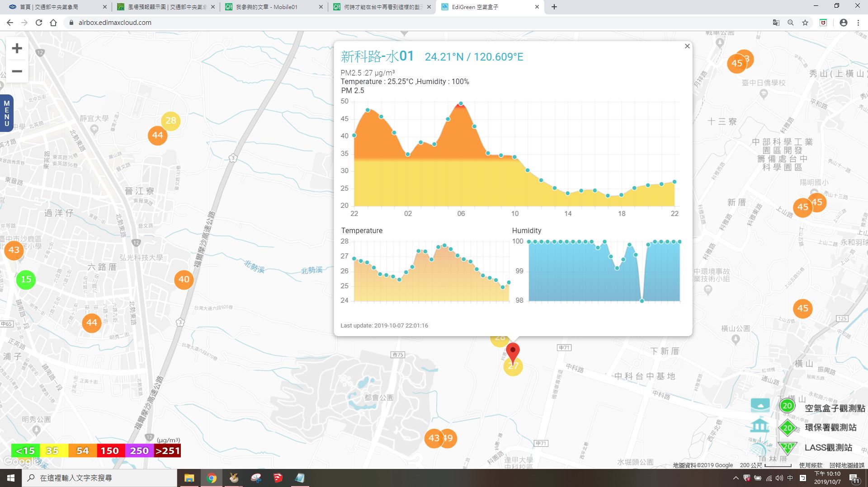Open the volume control in tray

pyautogui.click(x=779, y=478)
